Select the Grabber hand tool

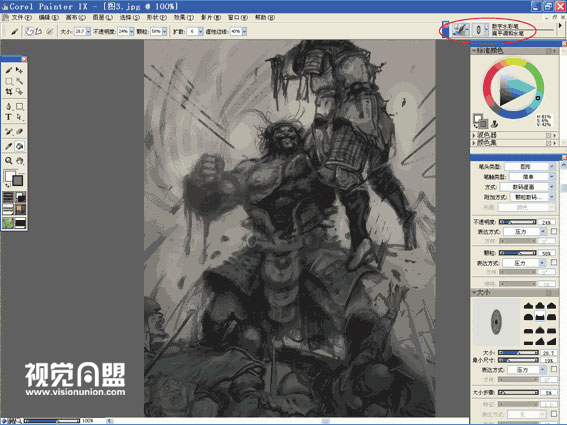pyautogui.click(x=20, y=161)
